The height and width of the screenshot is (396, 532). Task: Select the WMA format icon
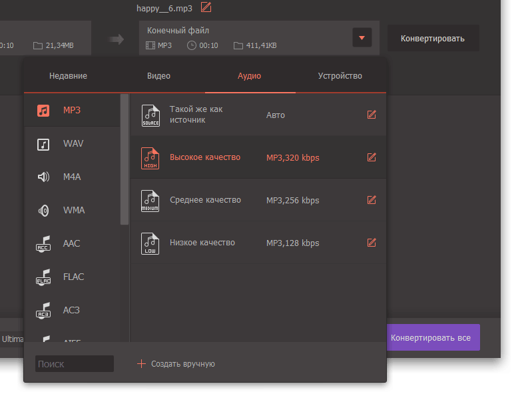click(x=43, y=211)
